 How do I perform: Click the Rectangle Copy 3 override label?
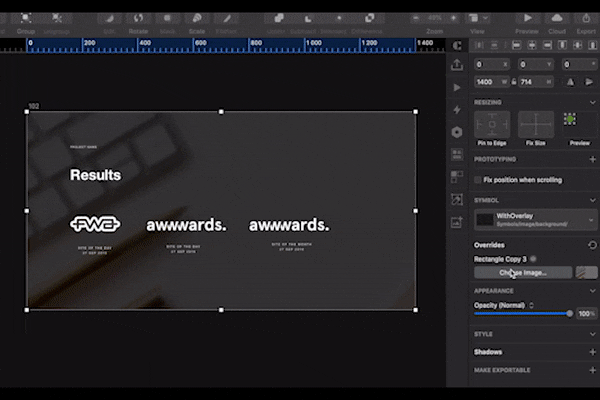coord(500,259)
